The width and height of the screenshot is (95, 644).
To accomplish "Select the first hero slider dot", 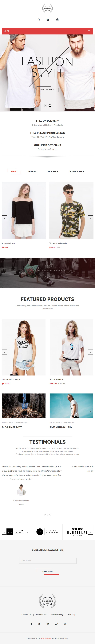I will 45,105.
